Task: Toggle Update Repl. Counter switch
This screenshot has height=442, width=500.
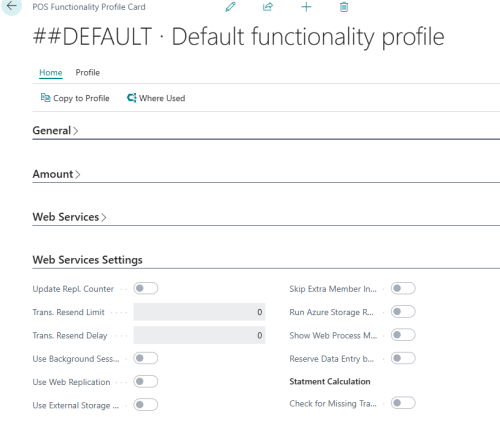Action: pyautogui.click(x=146, y=288)
